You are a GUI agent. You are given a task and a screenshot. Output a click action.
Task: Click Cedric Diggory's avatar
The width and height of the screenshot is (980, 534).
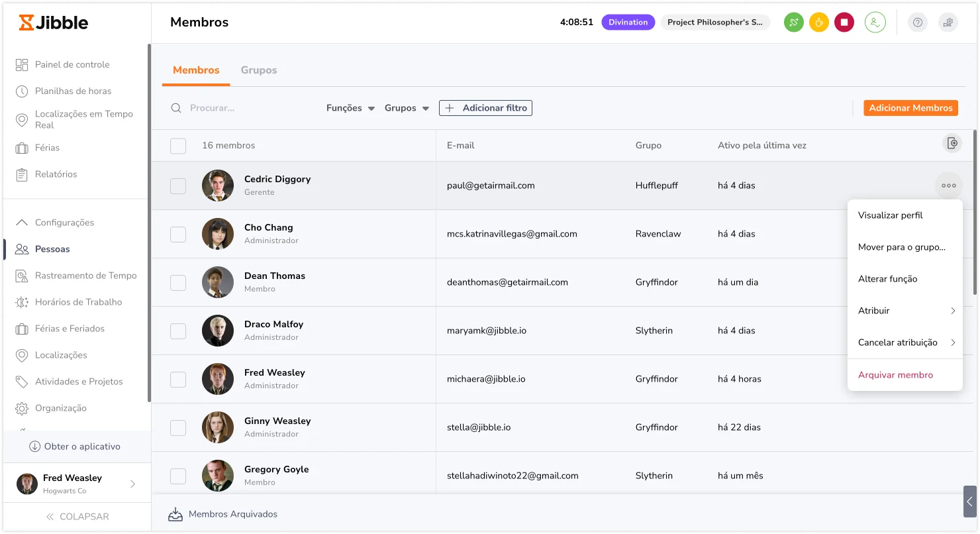pos(218,186)
